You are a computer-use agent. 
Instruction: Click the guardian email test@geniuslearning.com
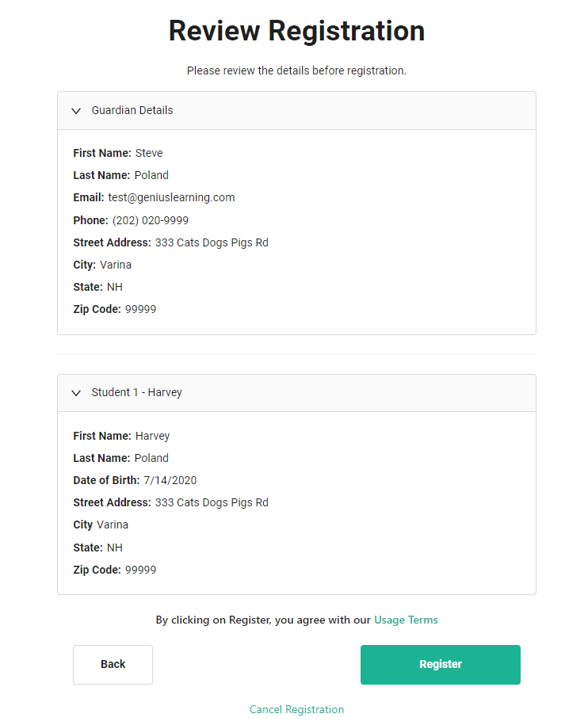tap(171, 198)
